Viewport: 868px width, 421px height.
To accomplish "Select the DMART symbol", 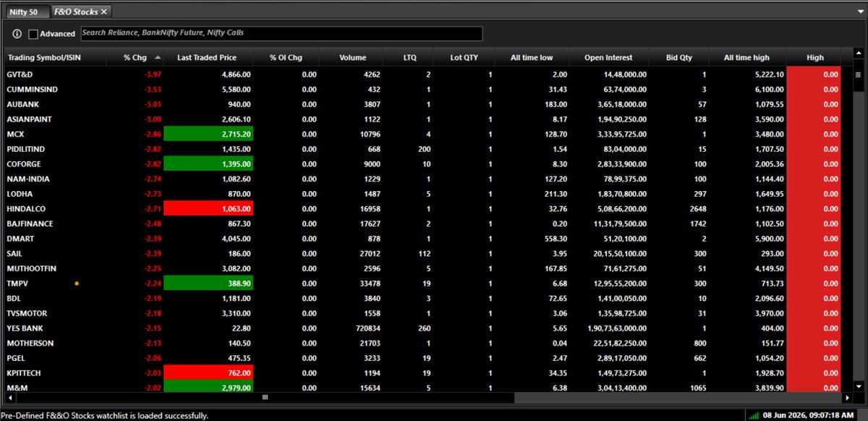I will (x=20, y=239).
